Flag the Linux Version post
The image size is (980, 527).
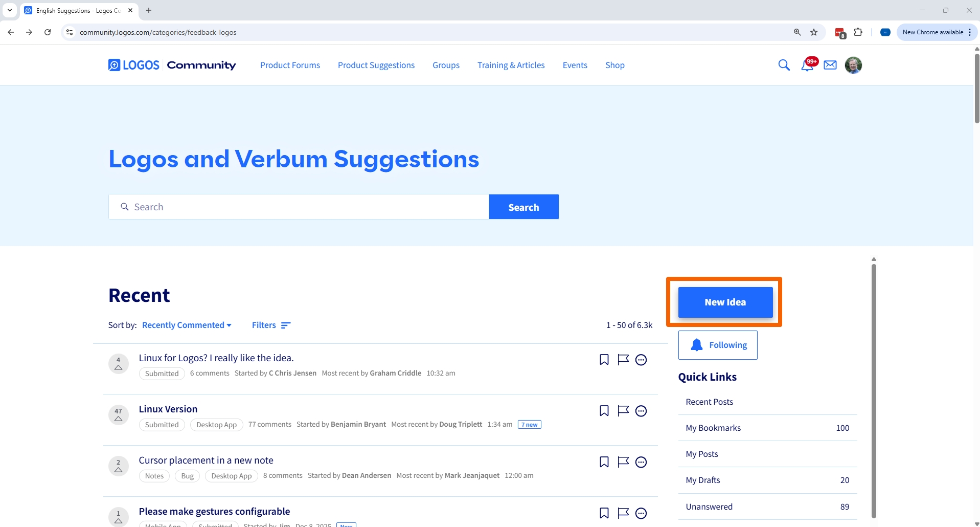(623, 411)
